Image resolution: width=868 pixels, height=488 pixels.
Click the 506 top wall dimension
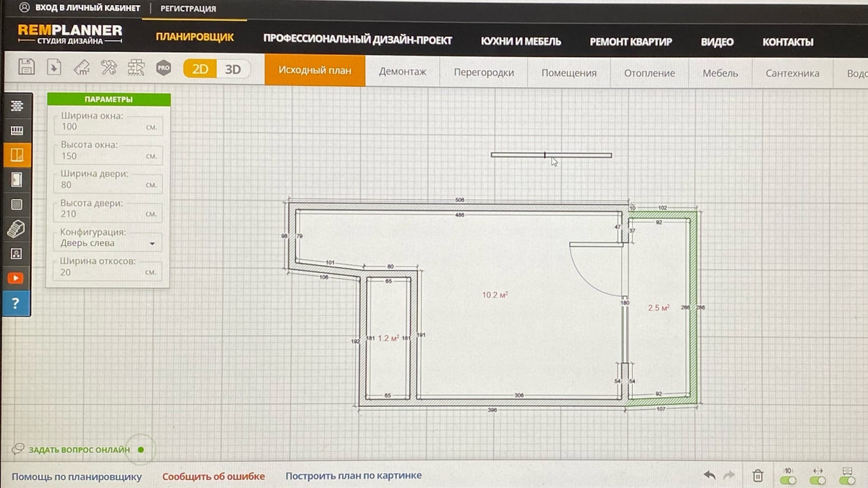pyautogui.click(x=459, y=199)
